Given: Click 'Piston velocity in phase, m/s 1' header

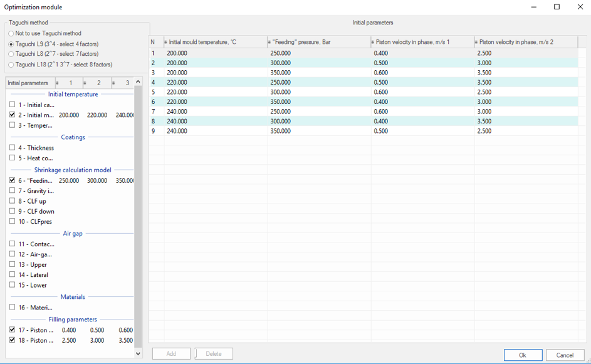Looking at the screenshot, I should [x=422, y=42].
